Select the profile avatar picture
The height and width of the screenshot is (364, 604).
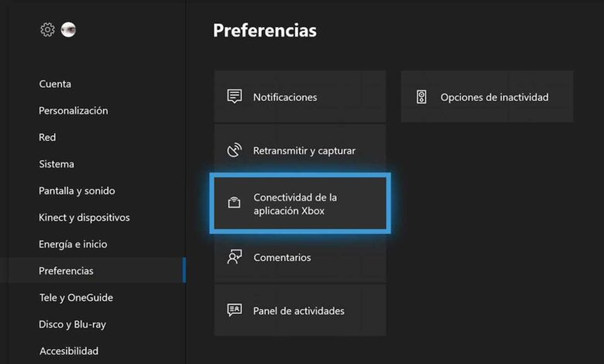(x=68, y=30)
